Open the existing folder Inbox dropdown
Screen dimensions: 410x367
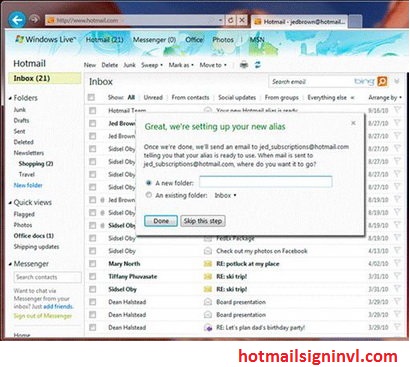225,195
